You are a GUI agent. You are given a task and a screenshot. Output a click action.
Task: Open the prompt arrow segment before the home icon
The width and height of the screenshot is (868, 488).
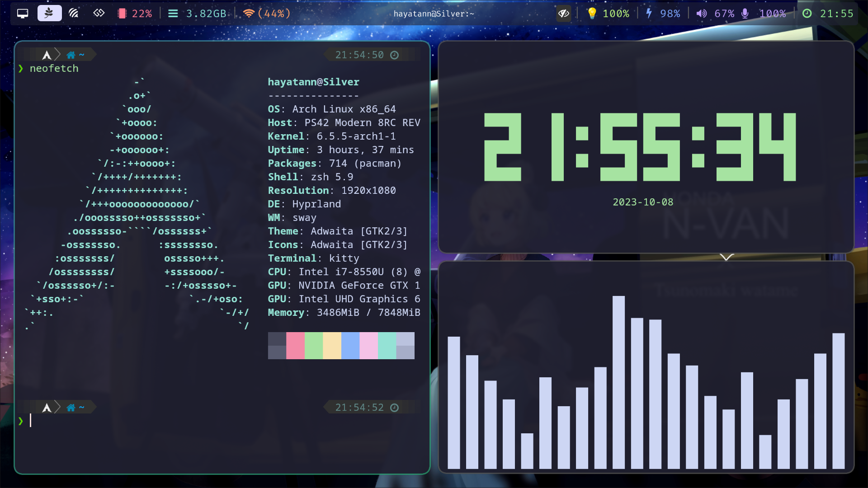pos(47,54)
